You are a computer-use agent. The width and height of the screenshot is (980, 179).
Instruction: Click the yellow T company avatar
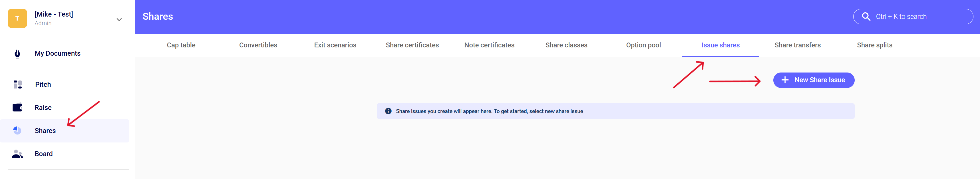coord(17,18)
